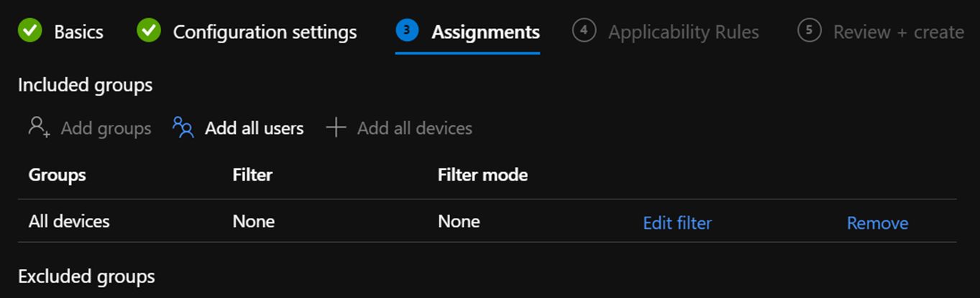
Task: Click the blue step 3 circle icon
Action: [407, 30]
